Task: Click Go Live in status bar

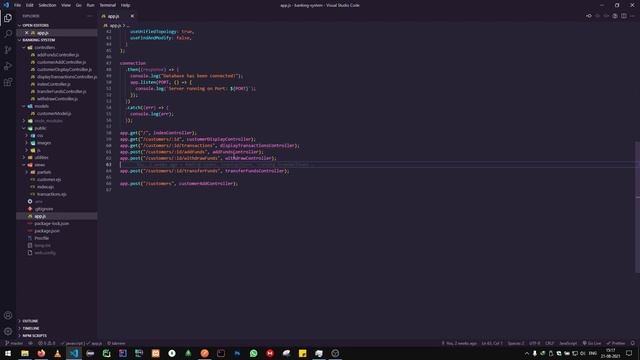Action: pyautogui.click(x=592, y=343)
